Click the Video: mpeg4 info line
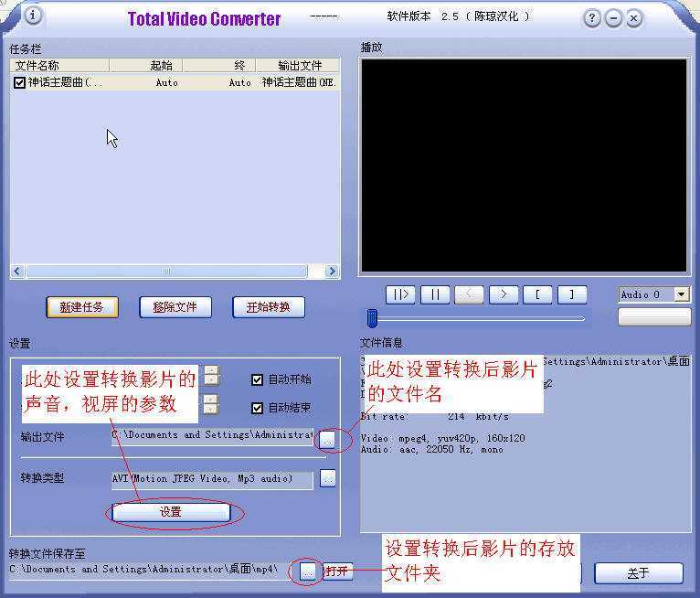Image resolution: width=700 pixels, height=598 pixels. [442, 439]
